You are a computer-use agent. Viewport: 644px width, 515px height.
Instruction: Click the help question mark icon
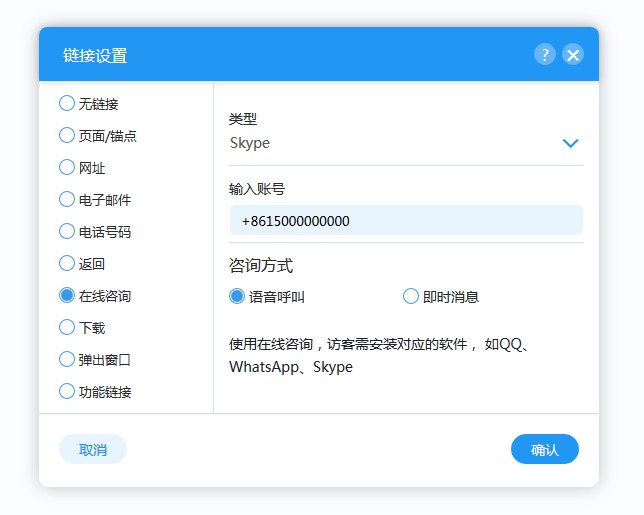pyautogui.click(x=544, y=55)
